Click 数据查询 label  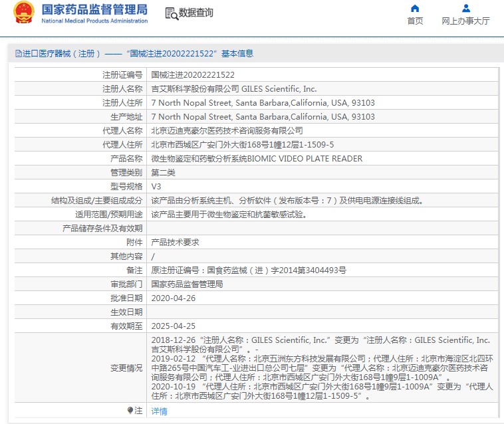tap(195, 13)
